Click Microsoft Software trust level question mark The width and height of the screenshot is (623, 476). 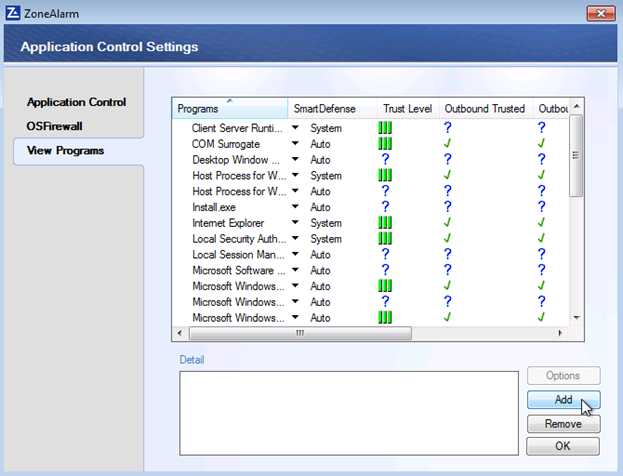tap(385, 270)
